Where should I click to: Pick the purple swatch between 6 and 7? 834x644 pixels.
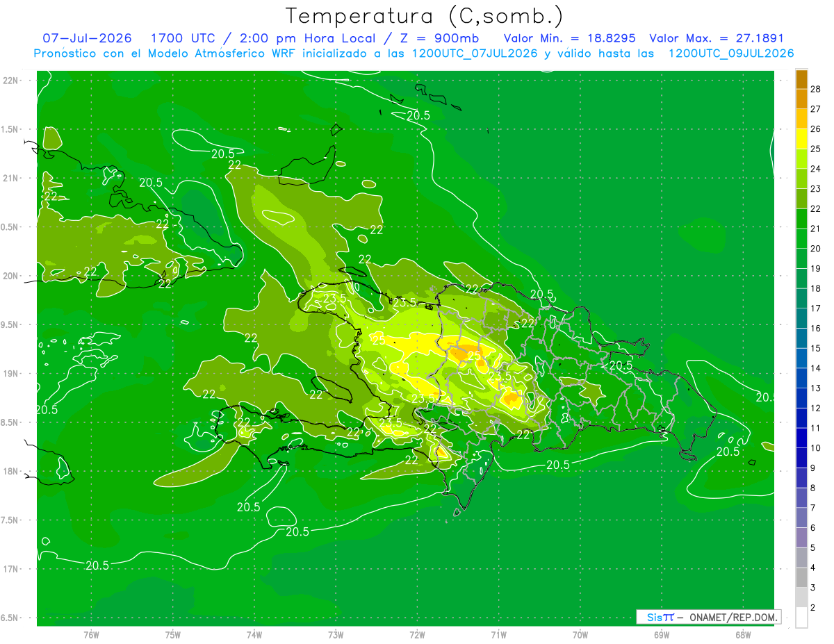(801, 518)
